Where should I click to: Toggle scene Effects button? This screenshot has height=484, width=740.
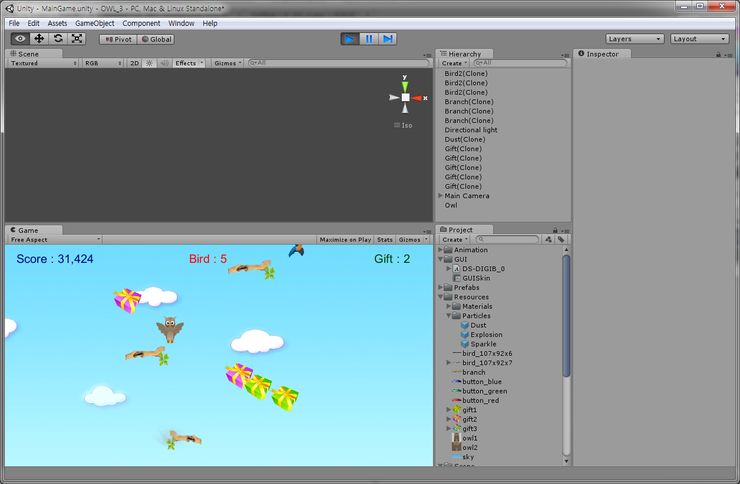(x=185, y=63)
